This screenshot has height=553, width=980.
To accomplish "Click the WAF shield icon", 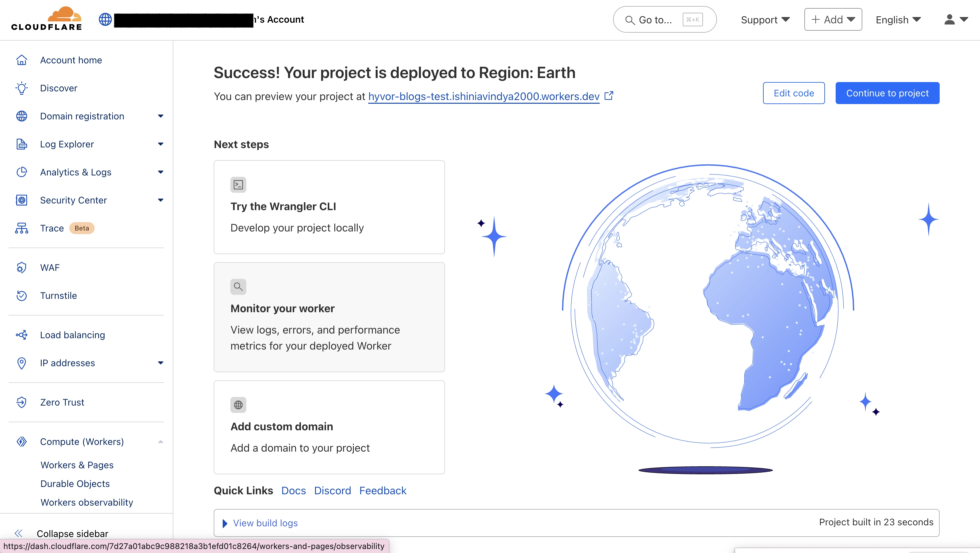I will (22, 267).
